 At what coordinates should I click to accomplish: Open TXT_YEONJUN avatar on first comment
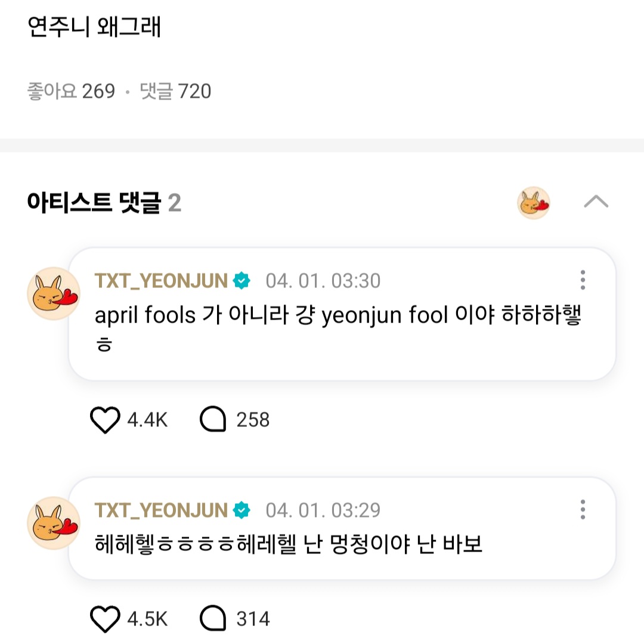54,293
